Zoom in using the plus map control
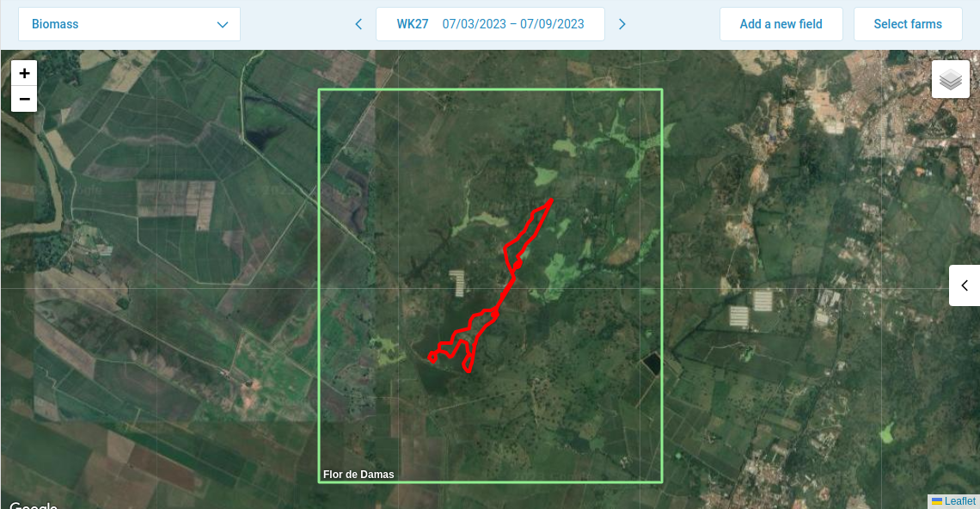The width and height of the screenshot is (980, 509). coord(24,72)
